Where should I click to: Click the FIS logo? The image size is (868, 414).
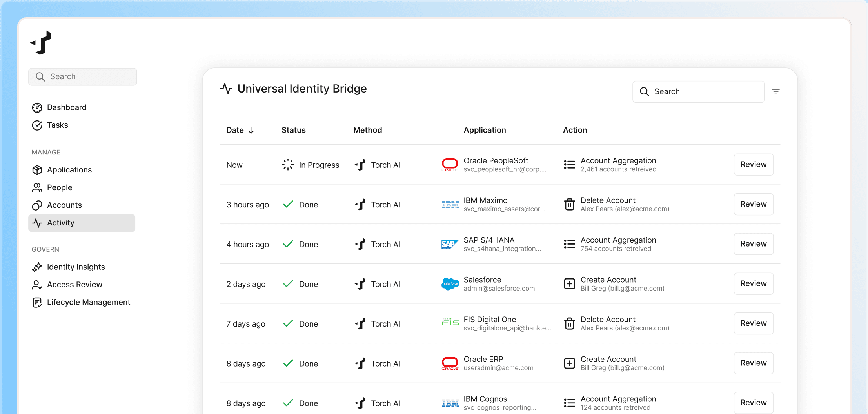pyautogui.click(x=450, y=322)
